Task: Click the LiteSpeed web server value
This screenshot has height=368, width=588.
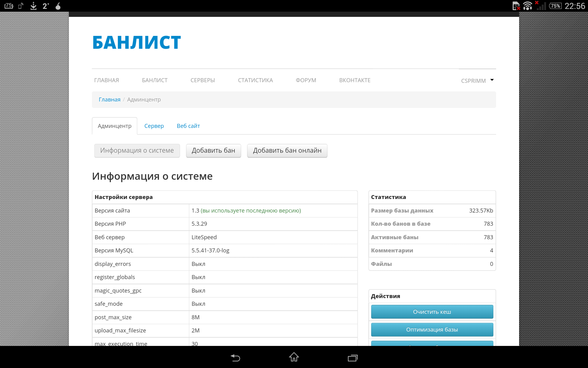Action: click(204, 237)
